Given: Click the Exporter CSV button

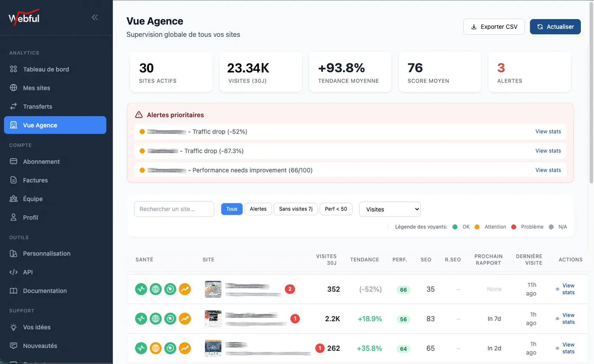Looking at the screenshot, I should (493, 26).
